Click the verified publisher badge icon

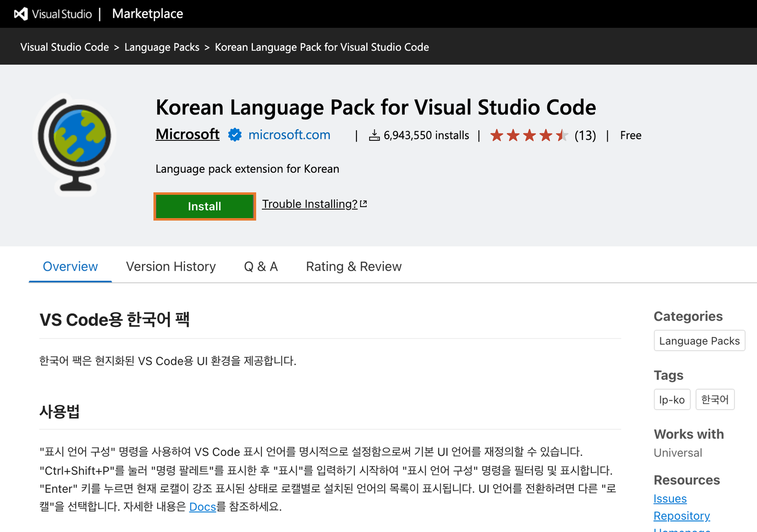234,135
